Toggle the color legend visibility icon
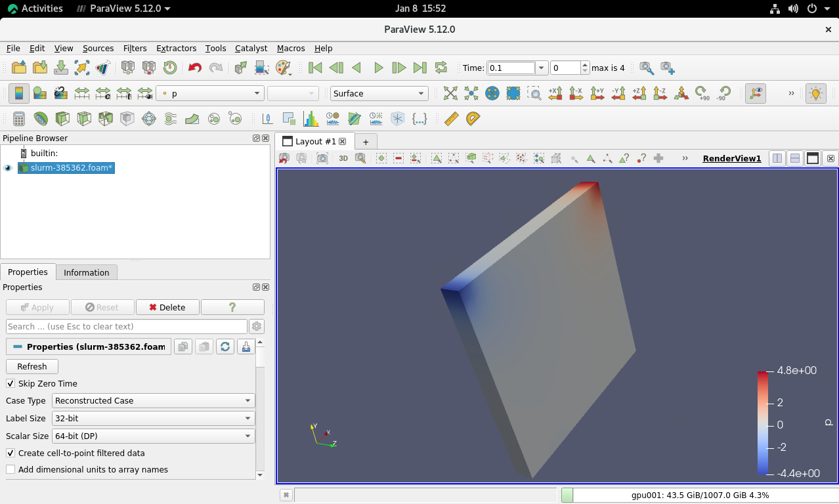This screenshot has width=839, height=504. [x=19, y=93]
